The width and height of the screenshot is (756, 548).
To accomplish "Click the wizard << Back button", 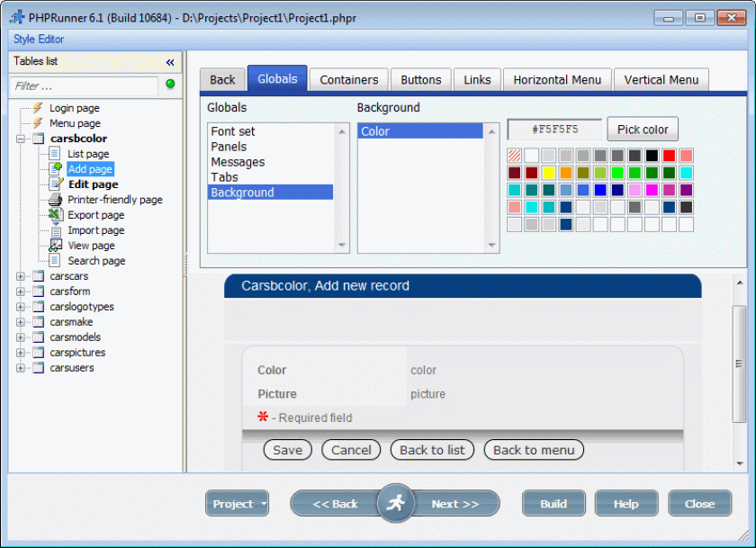I will [335, 504].
